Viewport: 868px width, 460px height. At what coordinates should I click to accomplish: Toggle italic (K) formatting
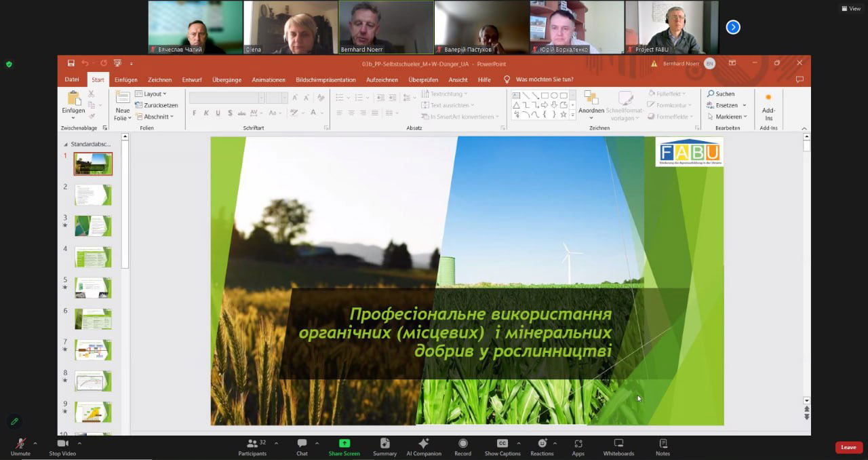[x=206, y=113]
